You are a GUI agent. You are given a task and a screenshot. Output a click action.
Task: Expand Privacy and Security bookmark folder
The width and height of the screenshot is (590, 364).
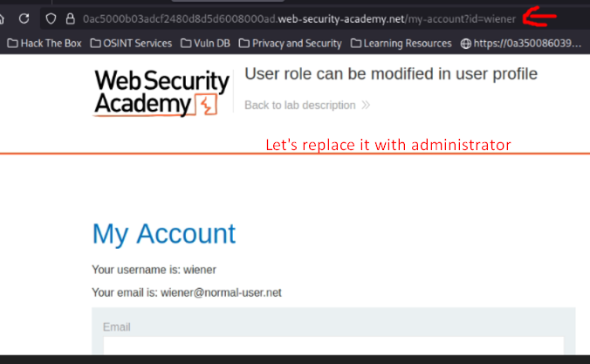(290, 44)
